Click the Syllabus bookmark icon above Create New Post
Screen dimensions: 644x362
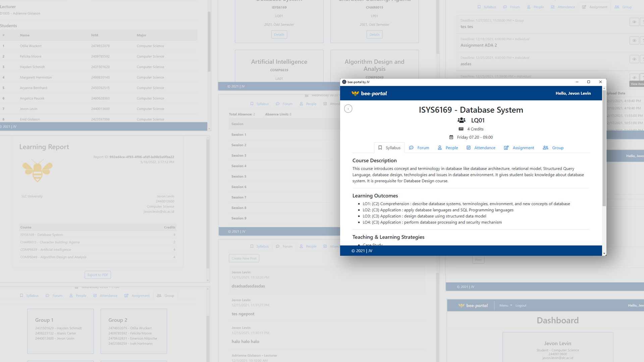click(x=252, y=246)
